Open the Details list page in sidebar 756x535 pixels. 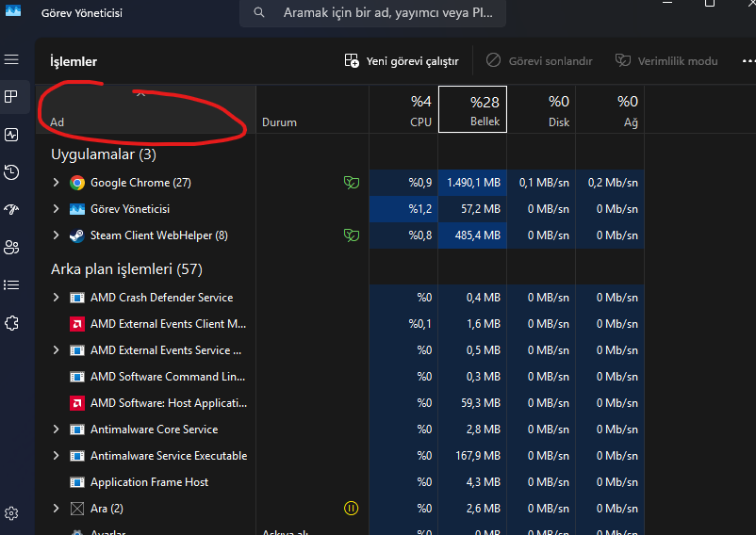tap(11, 285)
